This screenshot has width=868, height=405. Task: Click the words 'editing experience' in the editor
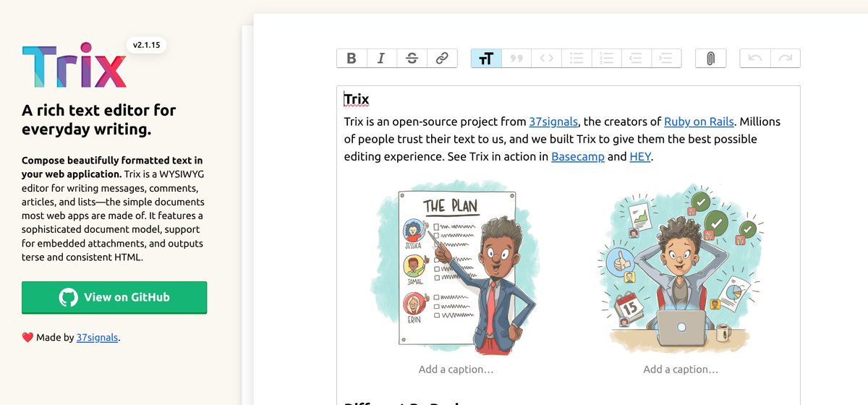tap(392, 156)
